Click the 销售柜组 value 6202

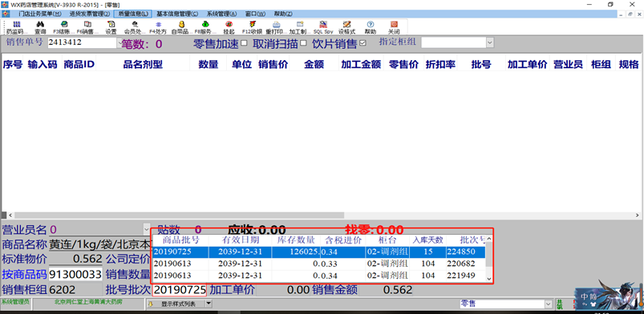[75, 290]
